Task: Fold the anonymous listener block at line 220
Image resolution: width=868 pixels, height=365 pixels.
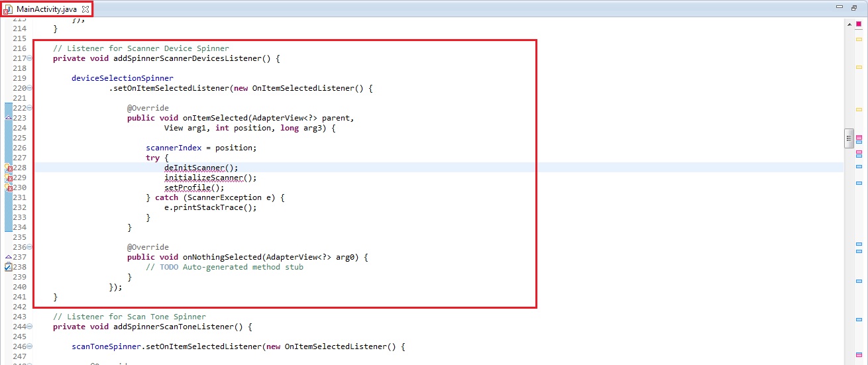Action: click(30, 88)
